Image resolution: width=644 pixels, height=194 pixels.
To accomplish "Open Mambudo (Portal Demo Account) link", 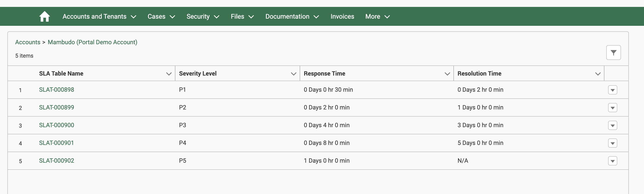I will pyautogui.click(x=92, y=42).
